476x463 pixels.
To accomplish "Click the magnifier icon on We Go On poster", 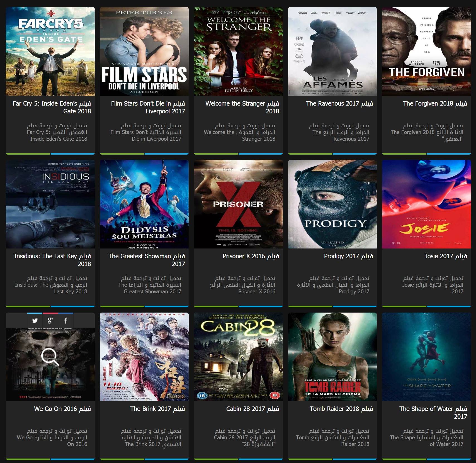I will click(50, 357).
